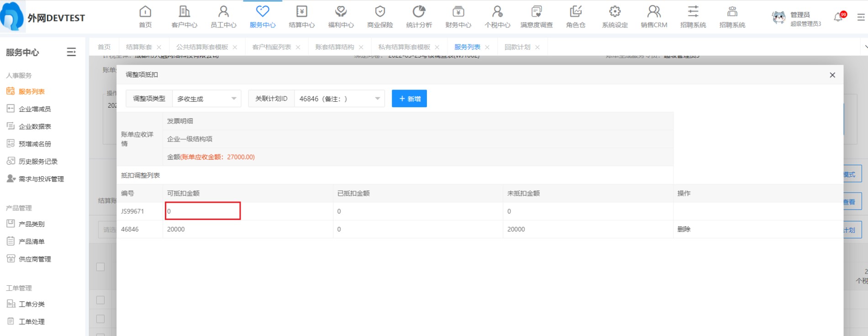Viewport: 868px width, 336px height.
Task: Click the 可抵扣金额 field for JS99671
Action: [x=203, y=211]
